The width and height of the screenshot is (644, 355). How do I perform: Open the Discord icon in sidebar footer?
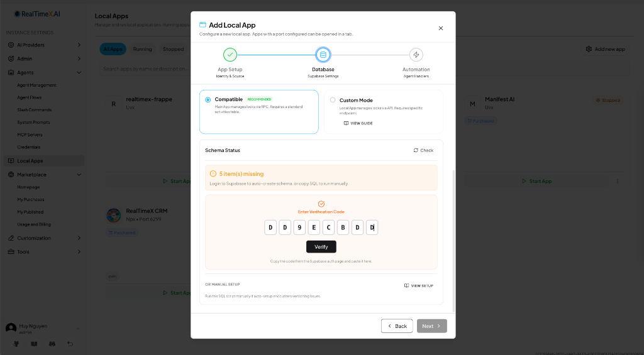pos(52,344)
